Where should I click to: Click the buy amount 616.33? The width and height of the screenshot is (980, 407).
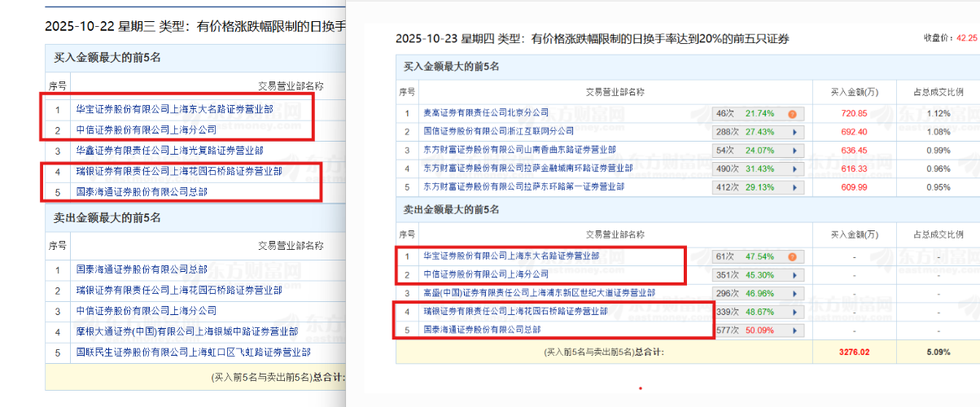(x=854, y=168)
